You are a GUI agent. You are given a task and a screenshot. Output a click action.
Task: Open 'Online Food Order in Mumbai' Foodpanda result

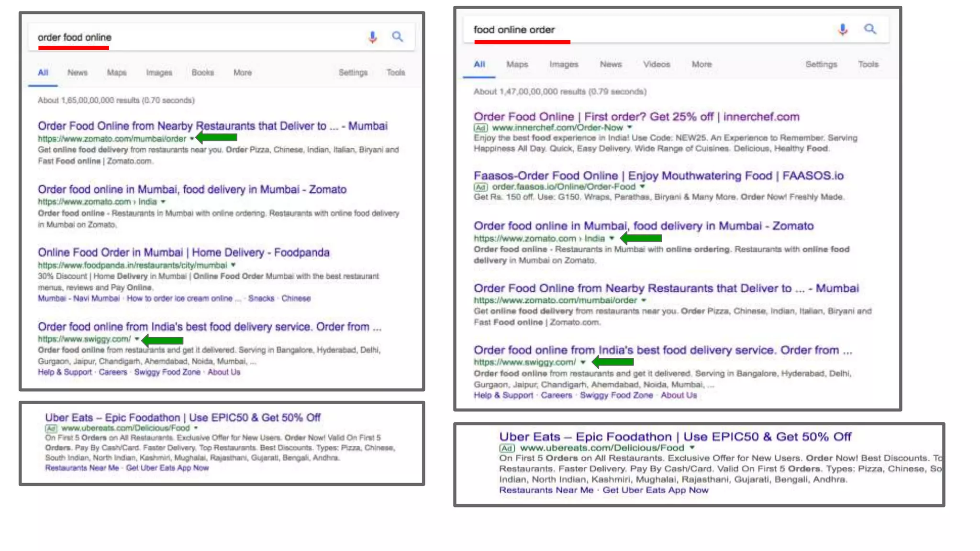point(183,253)
